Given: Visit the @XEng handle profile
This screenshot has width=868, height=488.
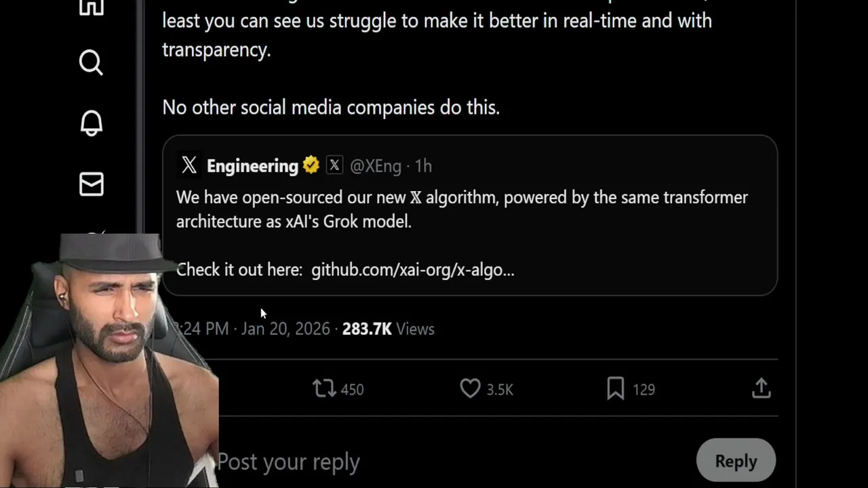Looking at the screenshot, I should click(376, 166).
